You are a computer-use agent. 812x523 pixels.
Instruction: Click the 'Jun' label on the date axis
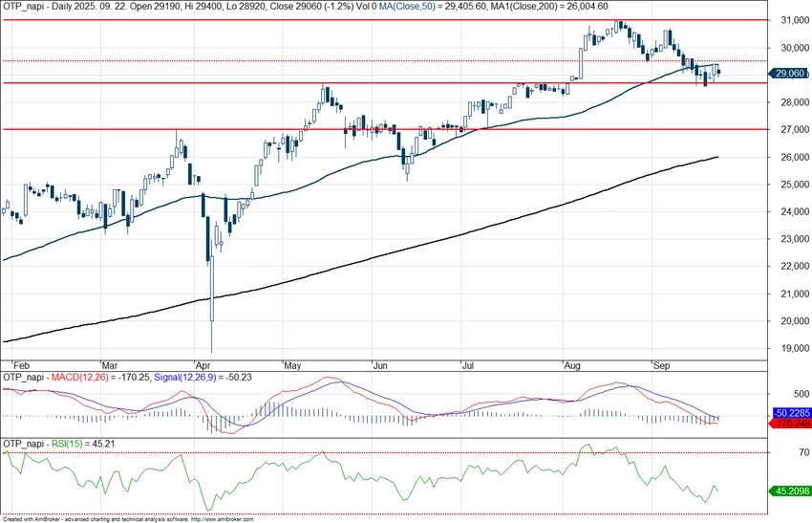click(381, 365)
